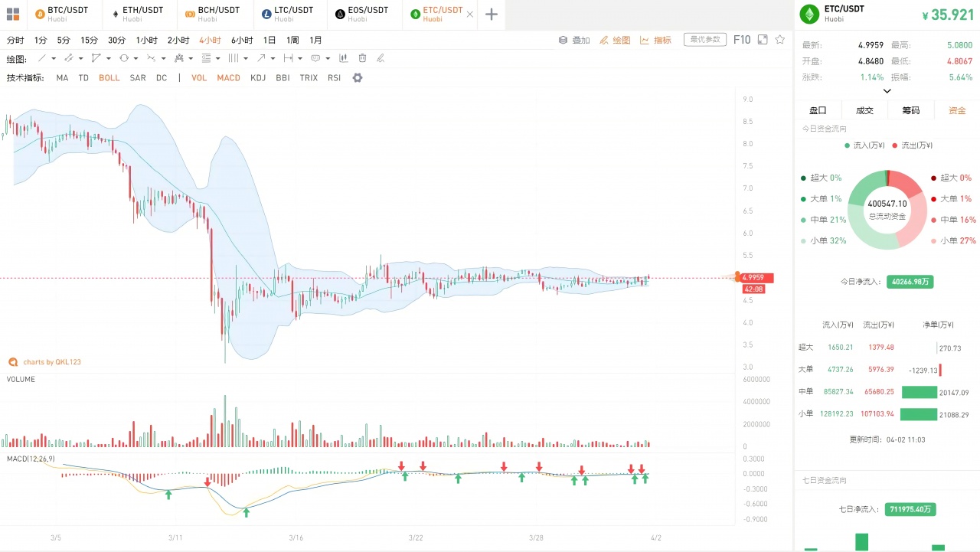Screen dimensions: 980x552
Task: Add chart to favorites with star icon
Action: tap(780, 40)
